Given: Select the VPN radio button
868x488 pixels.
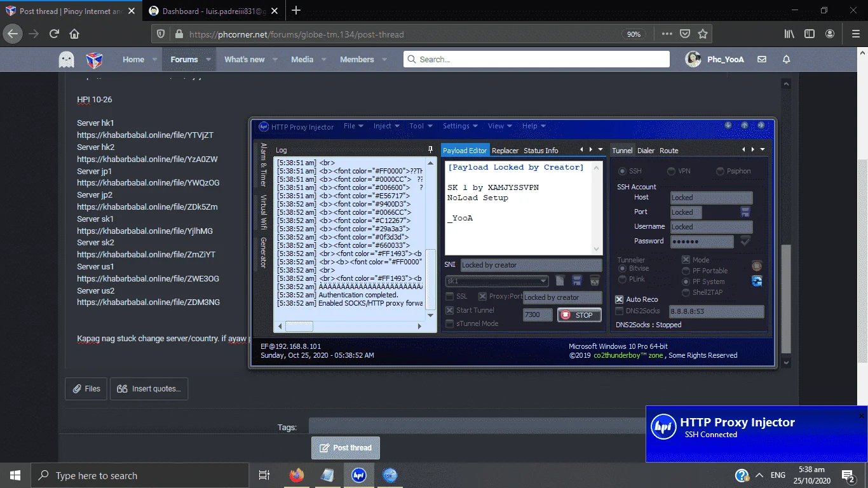Looking at the screenshot, I should point(671,171).
